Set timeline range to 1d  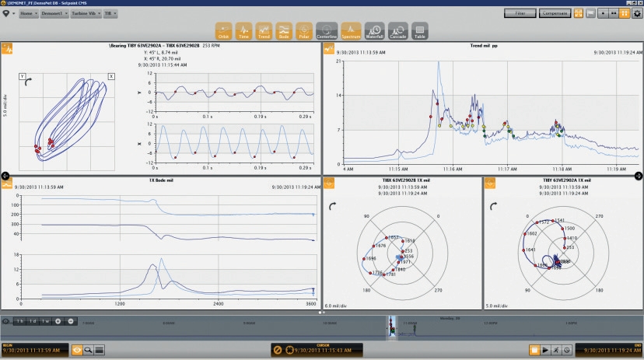click(x=33, y=321)
